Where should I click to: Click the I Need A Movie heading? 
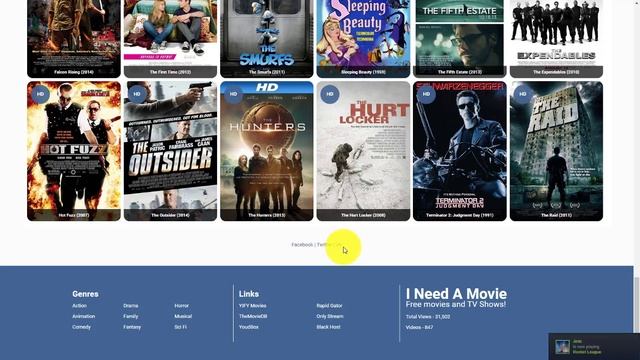tap(456, 293)
